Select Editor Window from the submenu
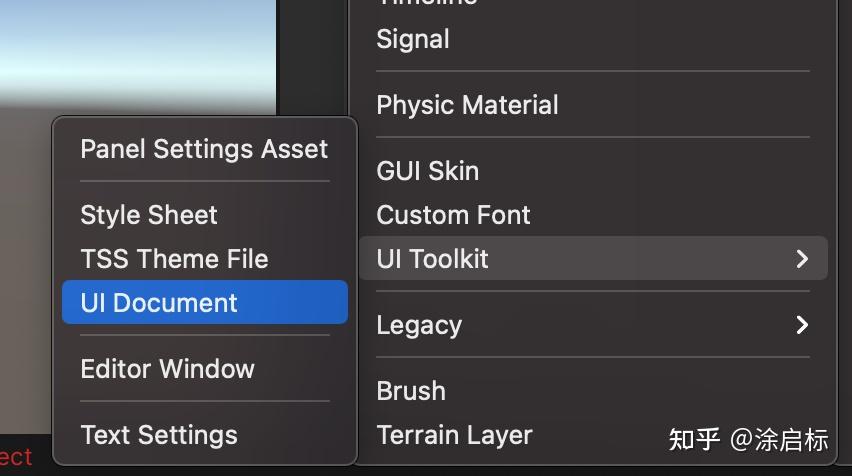 pos(167,369)
